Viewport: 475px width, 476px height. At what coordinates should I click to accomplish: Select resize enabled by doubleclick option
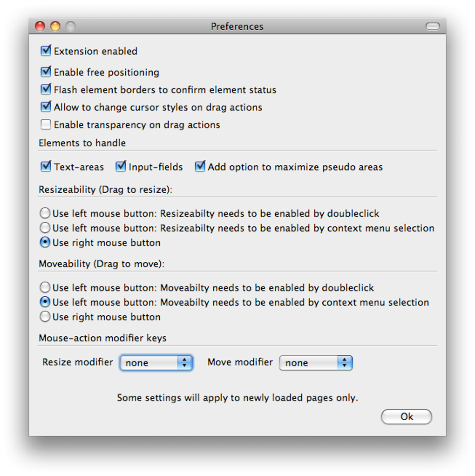[x=45, y=213]
